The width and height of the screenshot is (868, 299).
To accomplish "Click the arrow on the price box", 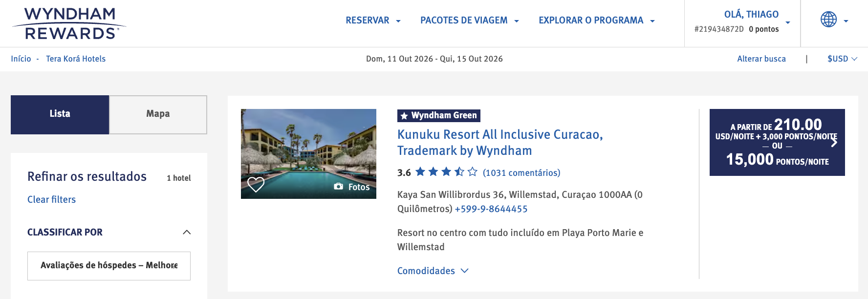I will [x=834, y=142].
